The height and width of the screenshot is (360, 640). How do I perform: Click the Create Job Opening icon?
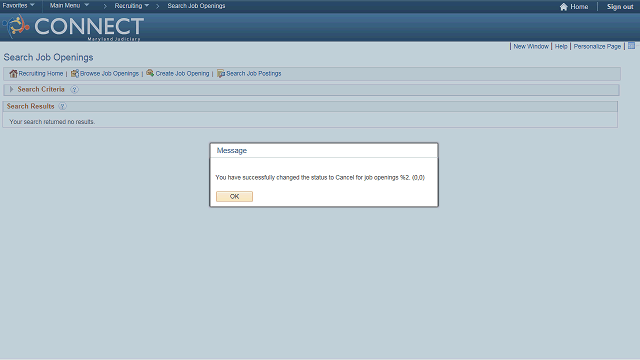150,73
